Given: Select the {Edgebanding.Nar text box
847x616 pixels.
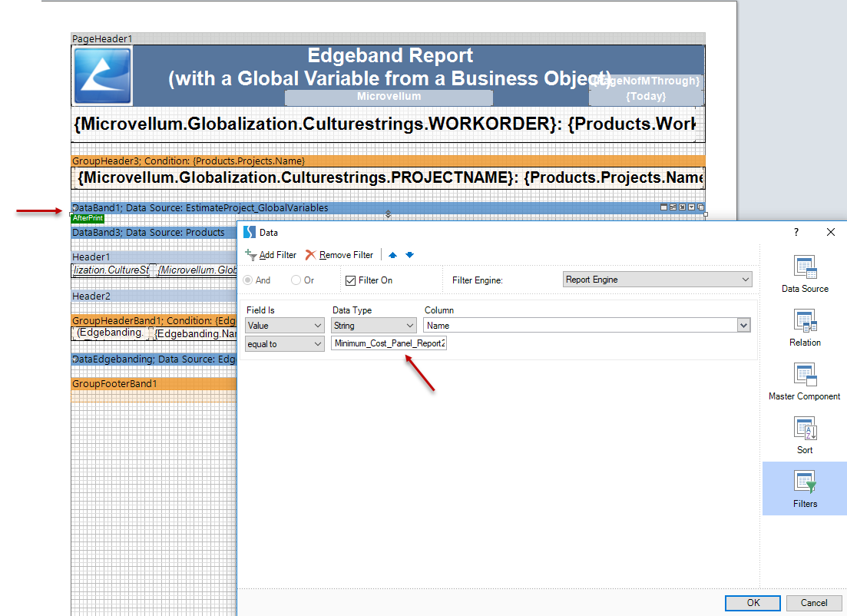Looking at the screenshot, I should click(196, 333).
